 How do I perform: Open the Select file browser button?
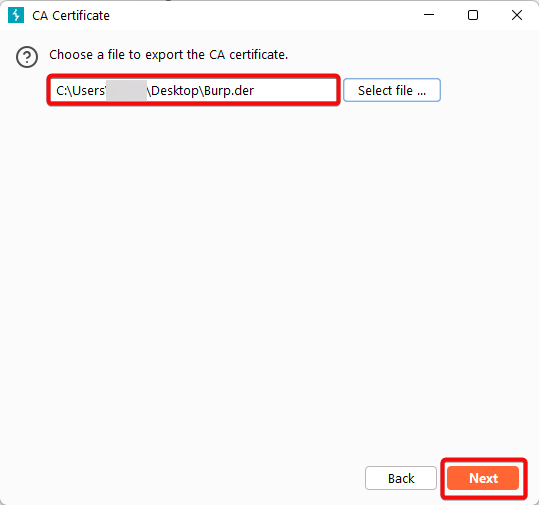tap(392, 90)
